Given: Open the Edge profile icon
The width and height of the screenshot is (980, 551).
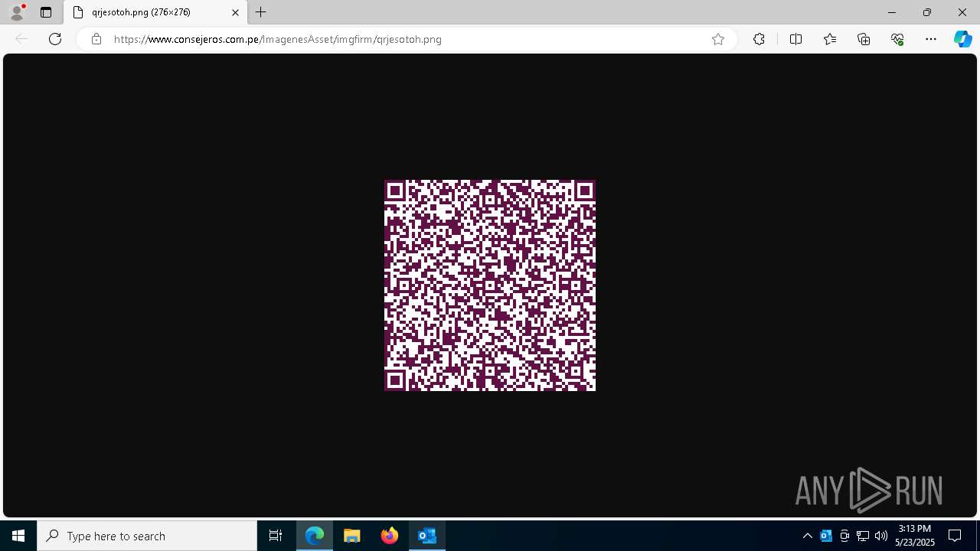Looking at the screenshot, I should pyautogui.click(x=17, y=12).
